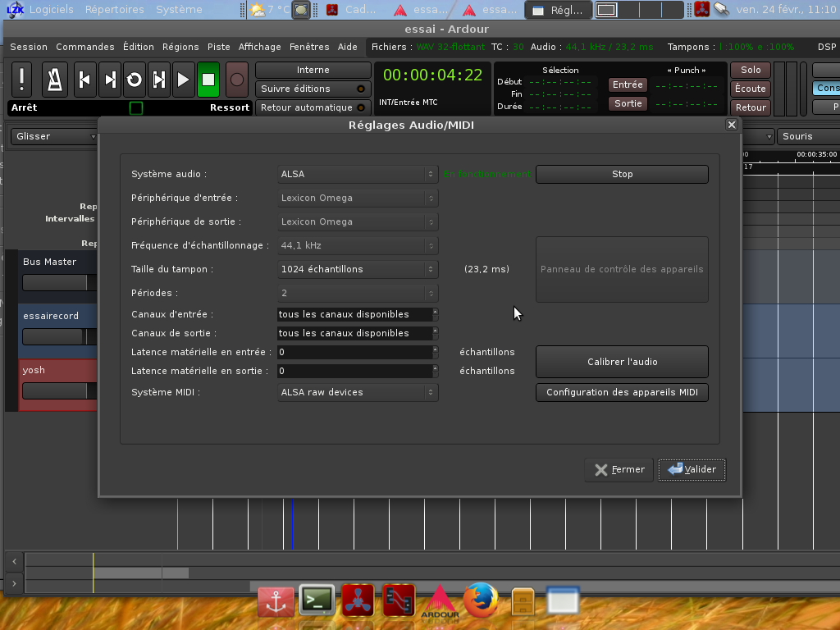Open Logiciels panel menu
840x630 pixels.
(52, 10)
